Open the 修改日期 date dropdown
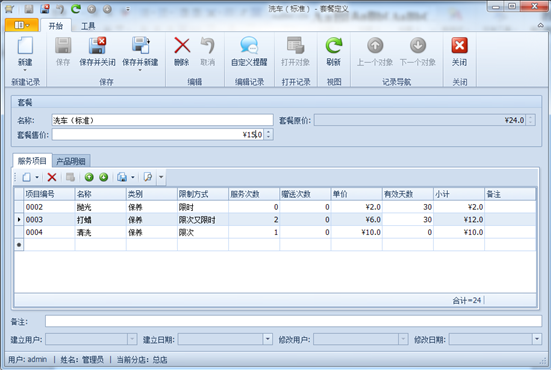This screenshot has width=551, height=370. coord(537,339)
